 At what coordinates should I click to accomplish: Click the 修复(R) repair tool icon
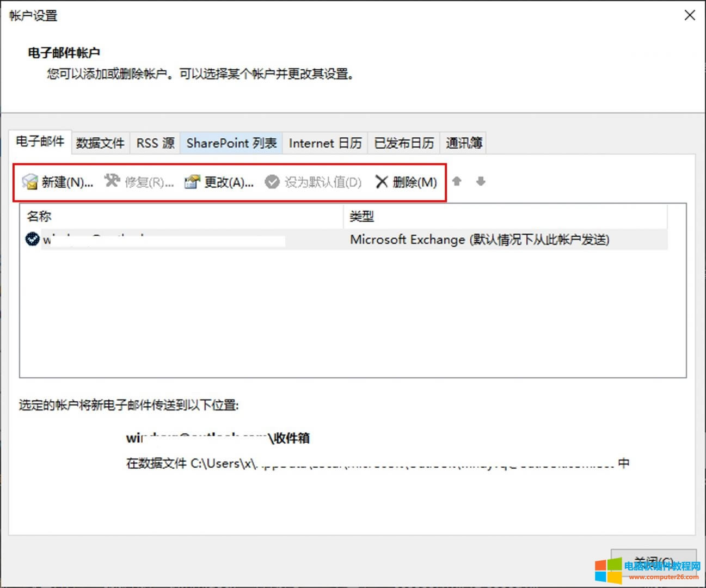(x=112, y=181)
